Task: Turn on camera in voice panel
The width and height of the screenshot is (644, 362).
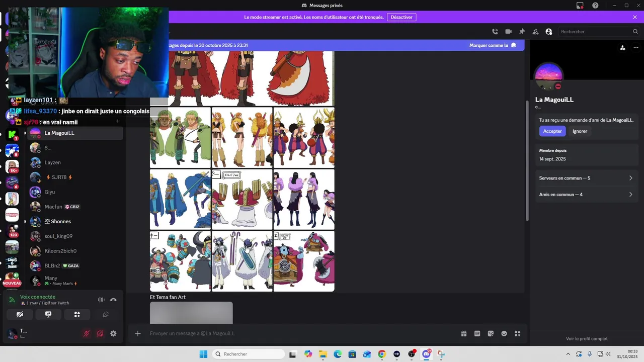Action: click(x=20, y=314)
